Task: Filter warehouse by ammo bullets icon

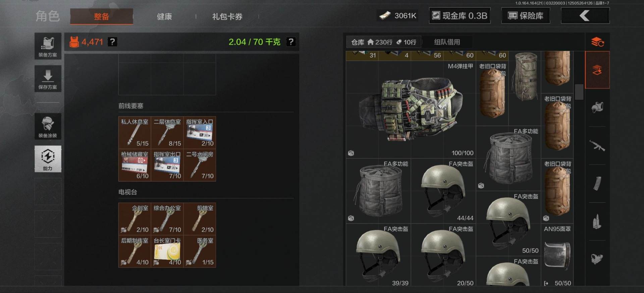Action: point(597,222)
